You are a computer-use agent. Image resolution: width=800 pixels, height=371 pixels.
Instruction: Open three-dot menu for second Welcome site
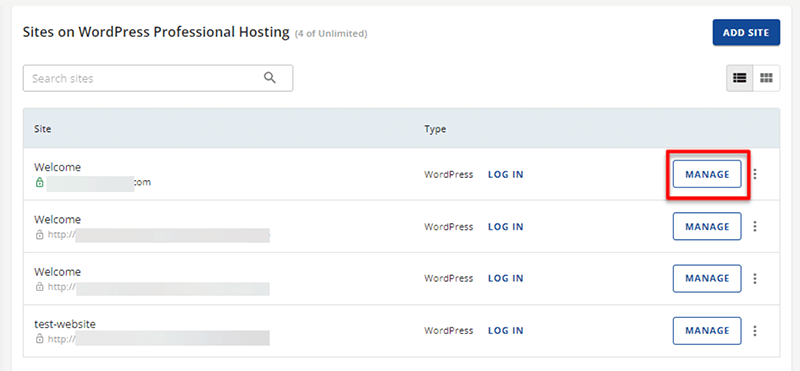pyautogui.click(x=755, y=227)
